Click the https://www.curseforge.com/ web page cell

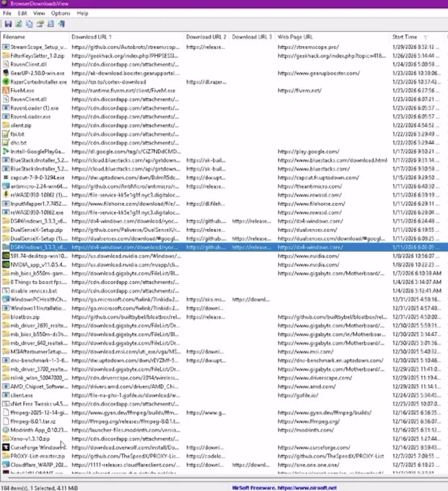coord(314,448)
